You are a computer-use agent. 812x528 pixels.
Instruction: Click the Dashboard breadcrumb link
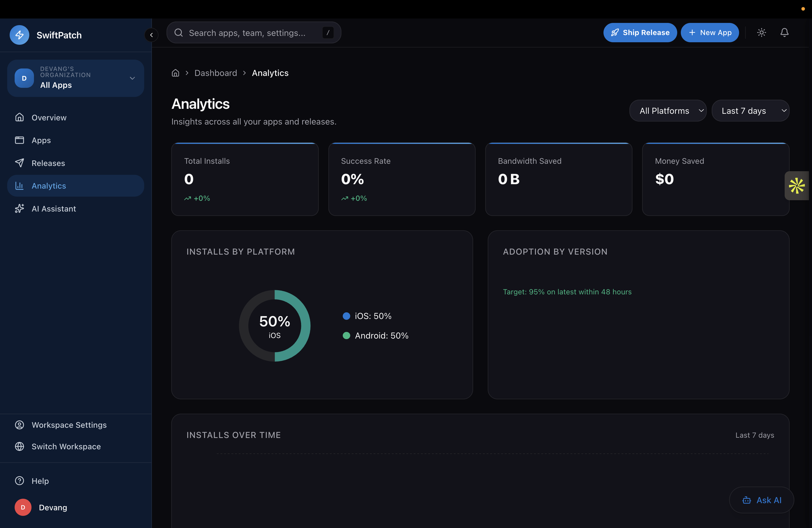[216, 73]
